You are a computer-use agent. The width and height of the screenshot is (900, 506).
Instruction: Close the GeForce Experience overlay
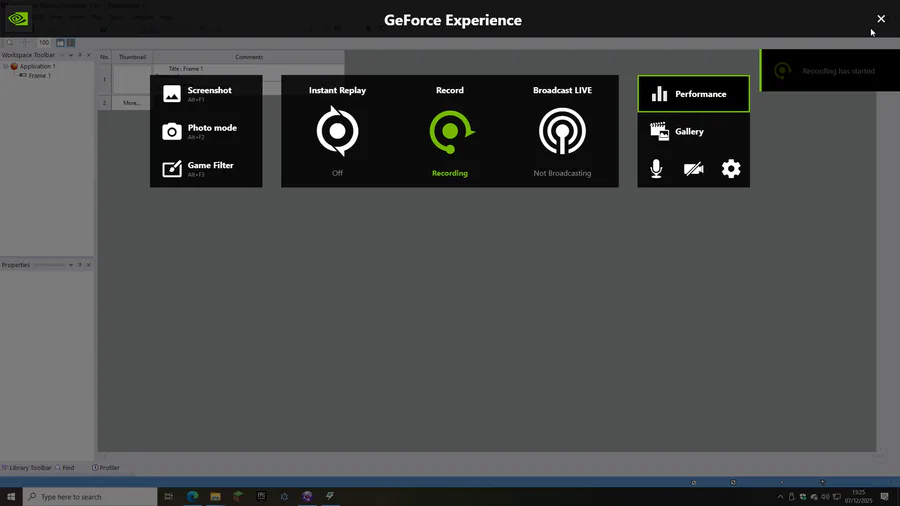[881, 19]
